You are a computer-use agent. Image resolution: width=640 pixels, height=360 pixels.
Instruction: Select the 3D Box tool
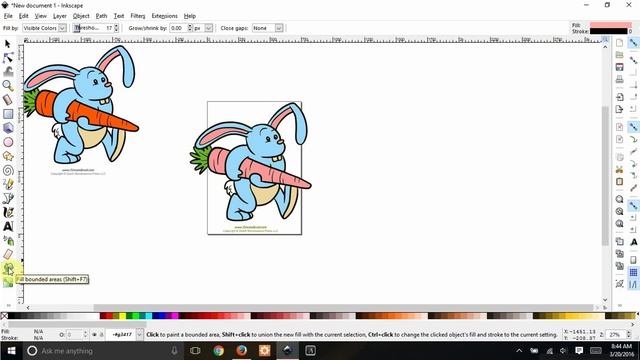coord(8,128)
